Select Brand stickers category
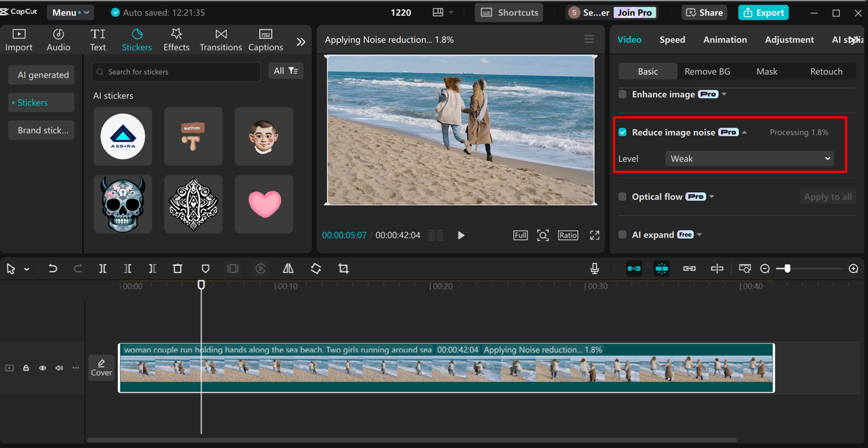The image size is (868, 448). point(42,130)
